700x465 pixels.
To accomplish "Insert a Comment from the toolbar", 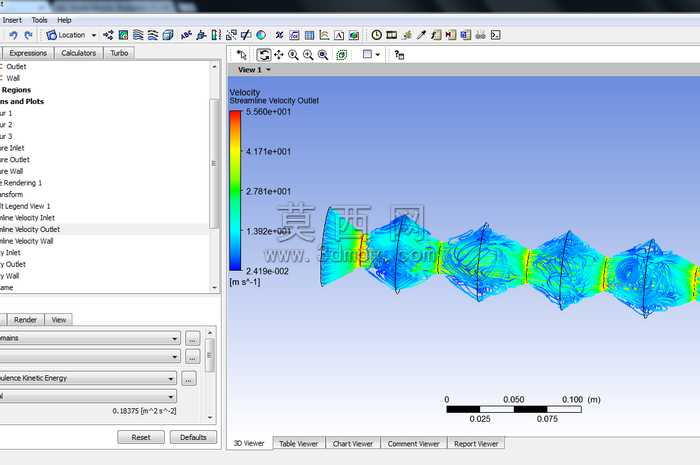I will [339, 35].
